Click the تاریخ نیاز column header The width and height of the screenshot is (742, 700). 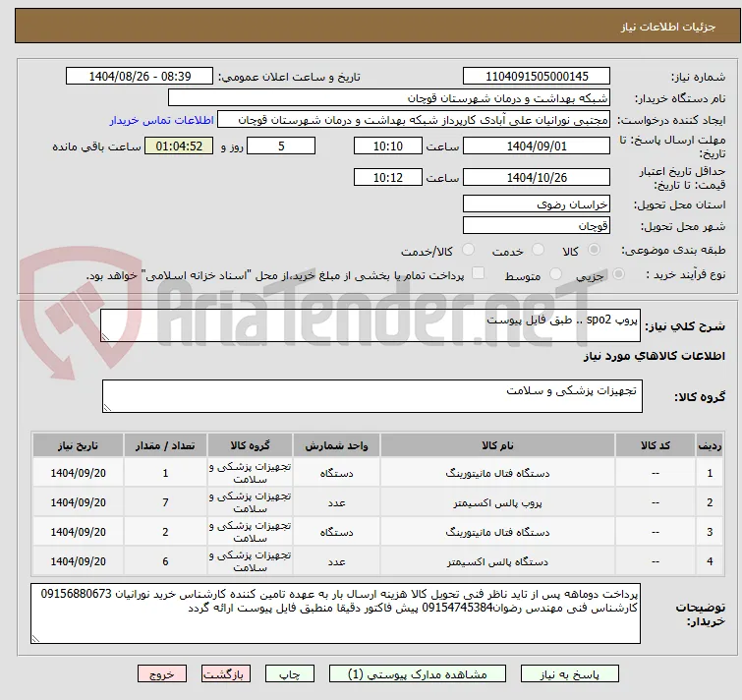[78, 445]
